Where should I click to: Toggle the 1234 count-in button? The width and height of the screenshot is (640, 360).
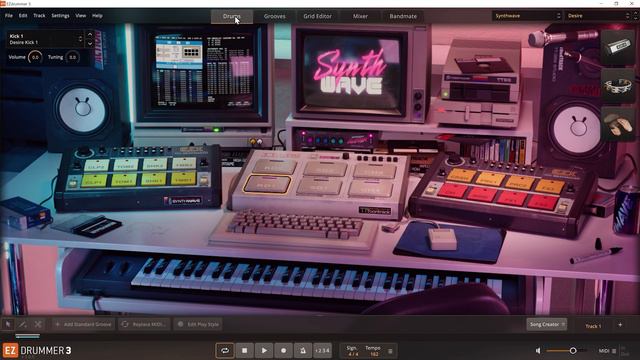click(x=322, y=350)
